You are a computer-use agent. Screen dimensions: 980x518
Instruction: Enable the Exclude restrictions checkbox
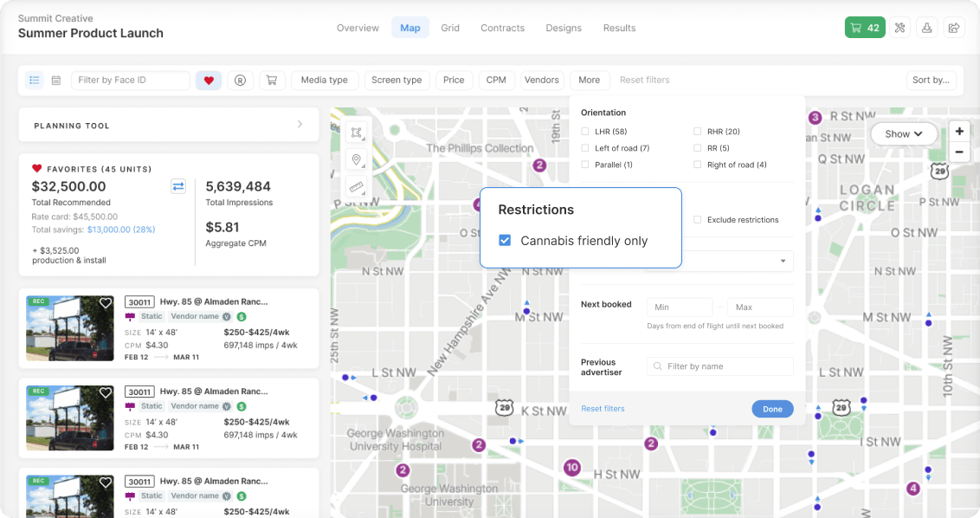pyautogui.click(x=698, y=220)
